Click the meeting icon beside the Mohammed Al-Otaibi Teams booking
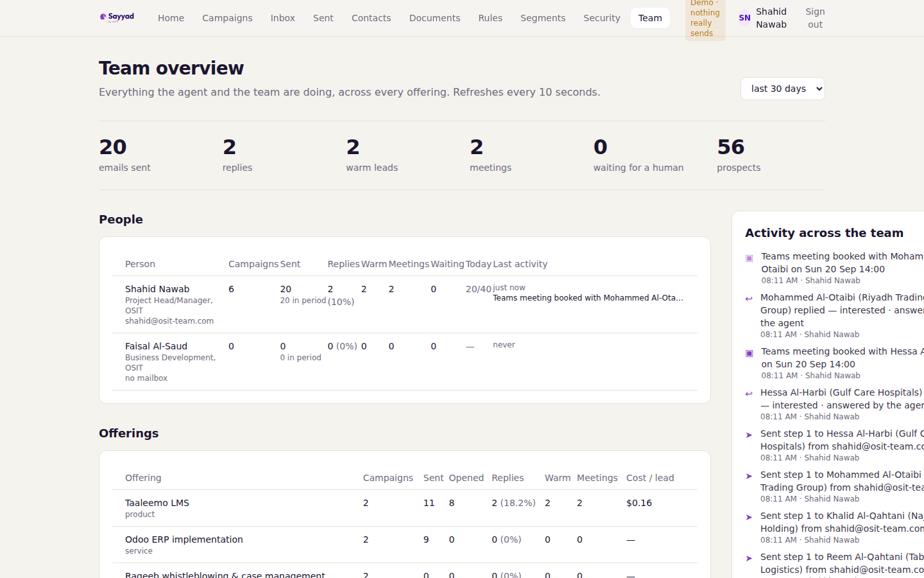Viewport: 924px width, 578px height. (749, 258)
